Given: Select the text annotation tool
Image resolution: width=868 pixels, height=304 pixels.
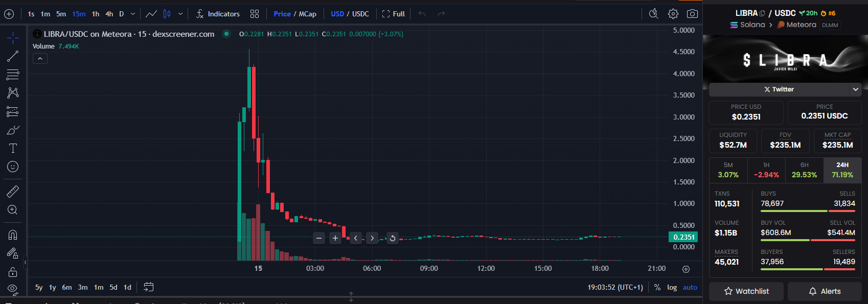Looking at the screenshot, I should click(13, 148).
